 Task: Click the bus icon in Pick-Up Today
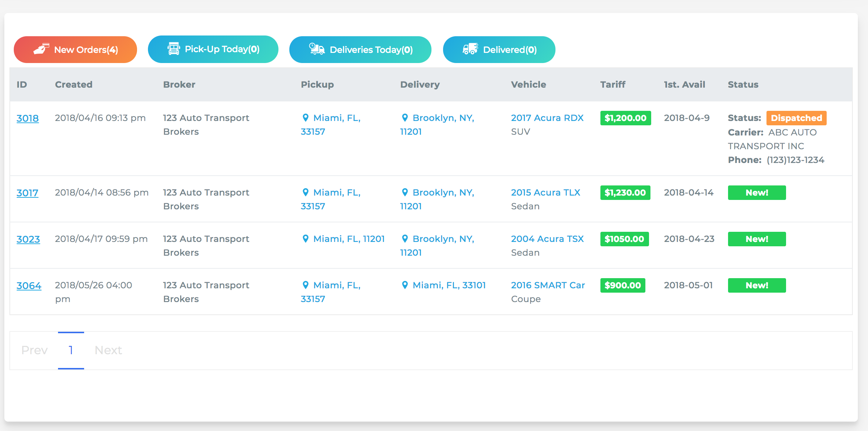(x=174, y=49)
